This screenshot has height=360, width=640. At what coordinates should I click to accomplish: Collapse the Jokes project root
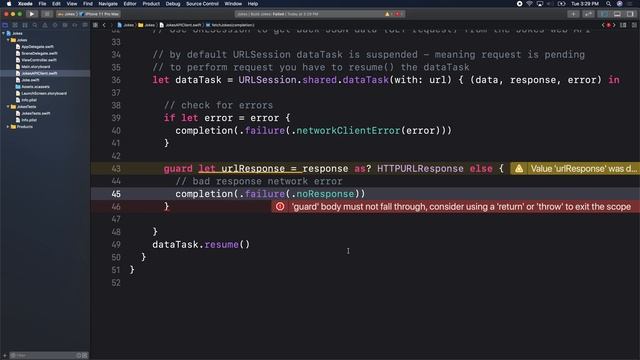tap(4, 33)
